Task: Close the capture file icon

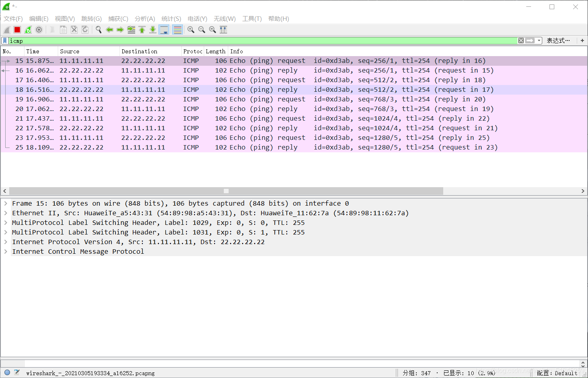Action: (x=74, y=30)
